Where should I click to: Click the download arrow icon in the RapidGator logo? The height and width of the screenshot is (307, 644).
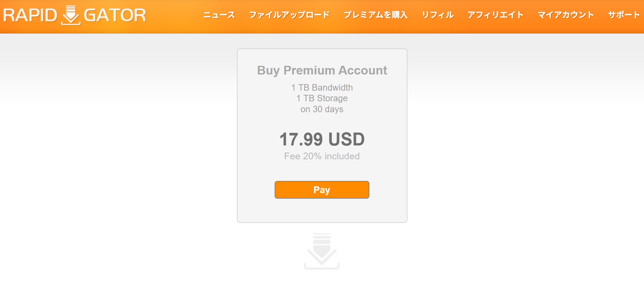71,15
